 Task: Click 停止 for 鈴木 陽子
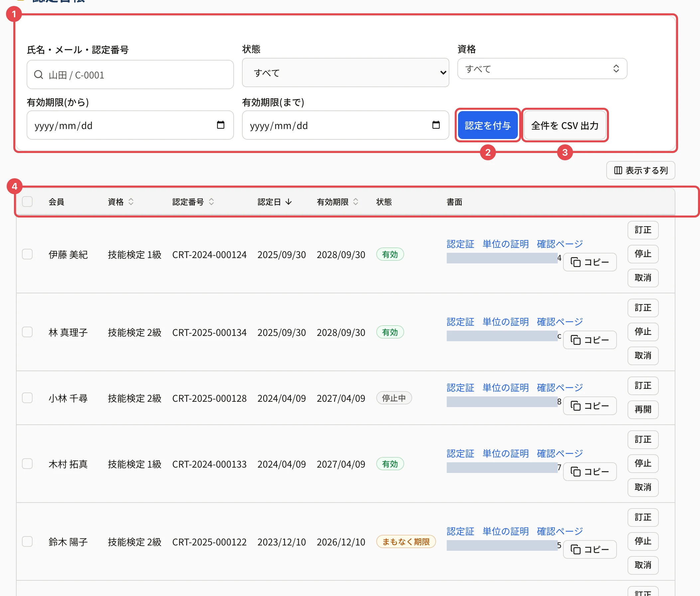click(643, 541)
